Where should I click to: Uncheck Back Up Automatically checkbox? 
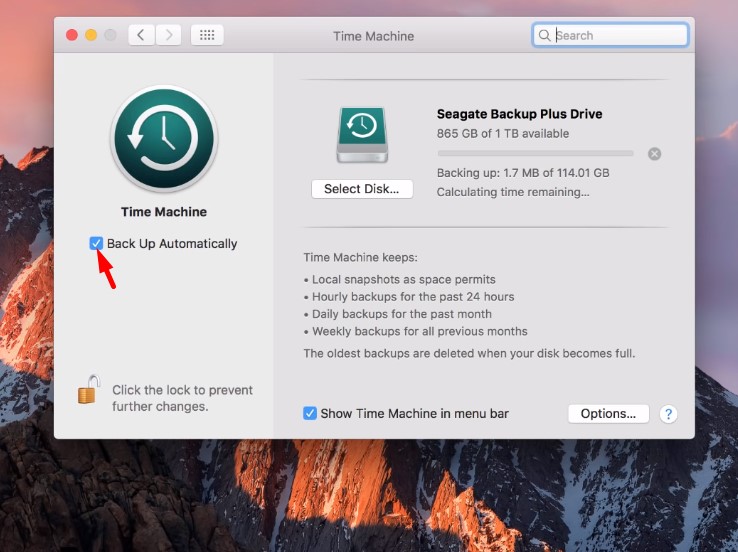(x=97, y=243)
